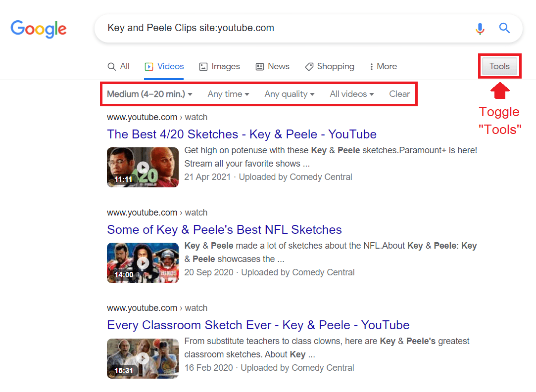This screenshot has width=536, height=392.
Task: Click youtube.com URL above NFL Sketches result
Action: (157, 213)
